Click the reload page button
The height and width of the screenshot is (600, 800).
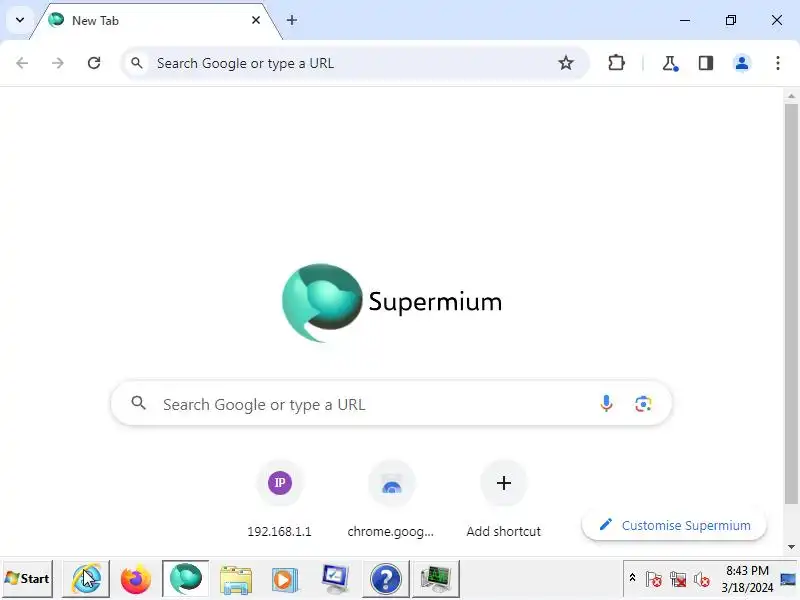94,63
